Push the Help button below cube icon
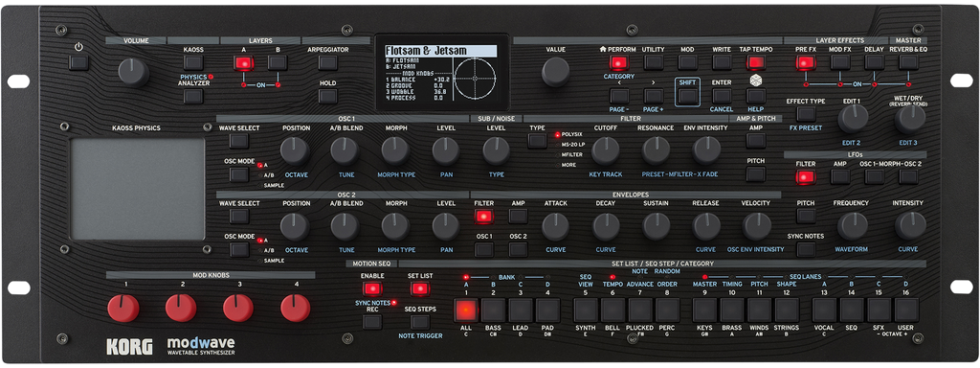The width and height of the screenshot is (980, 368). (756, 96)
